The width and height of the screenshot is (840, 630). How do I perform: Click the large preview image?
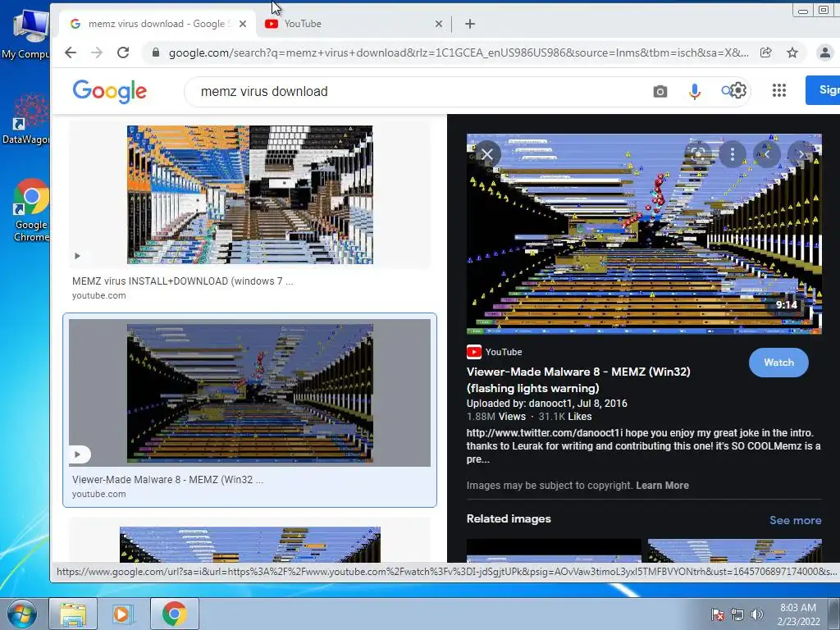(644, 234)
